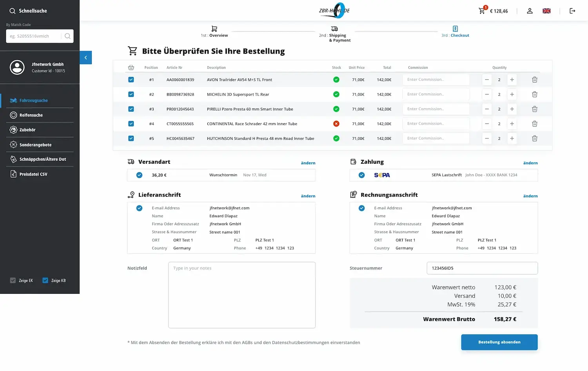Increase quantity for MICHELIN 3D Supersport row

(x=512, y=94)
